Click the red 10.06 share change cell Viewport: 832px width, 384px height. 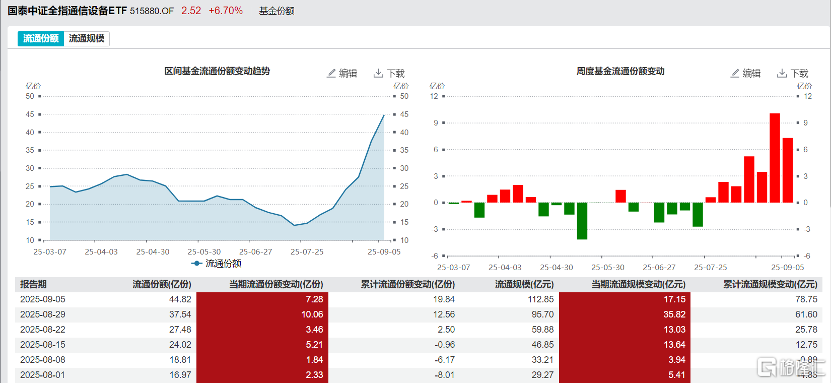[x=263, y=314]
